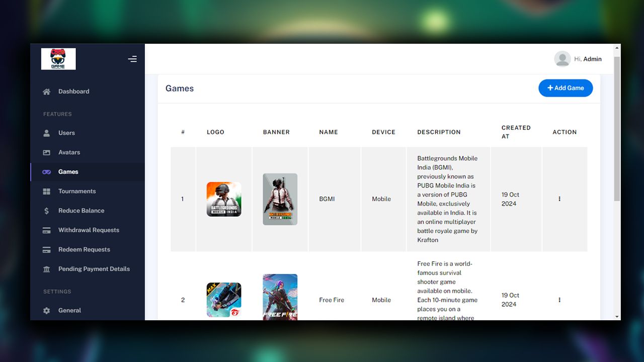
Task: Open action menu for BGMI row
Action: pyautogui.click(x=559, y=199)
